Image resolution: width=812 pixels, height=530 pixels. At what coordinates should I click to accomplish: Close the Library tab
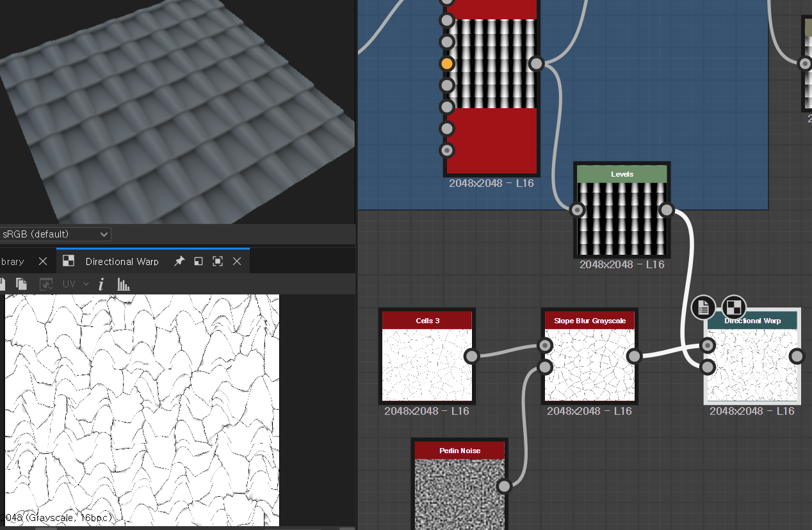43,261
